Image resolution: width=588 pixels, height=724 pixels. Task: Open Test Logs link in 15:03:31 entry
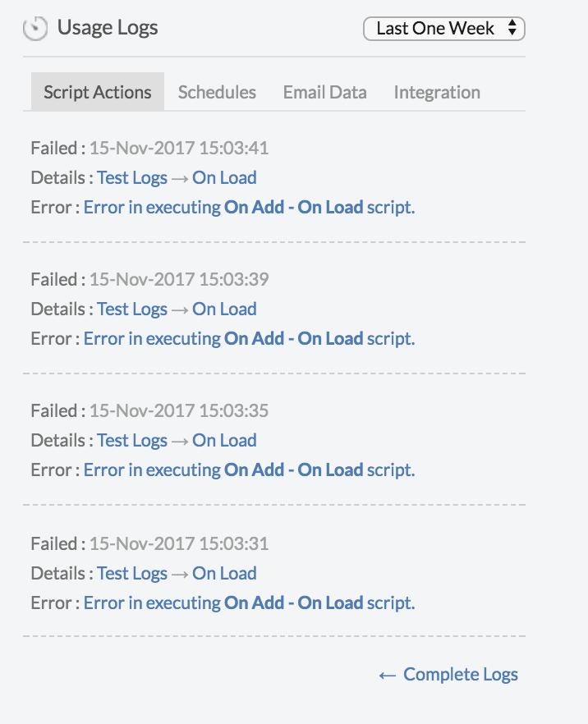132,574
